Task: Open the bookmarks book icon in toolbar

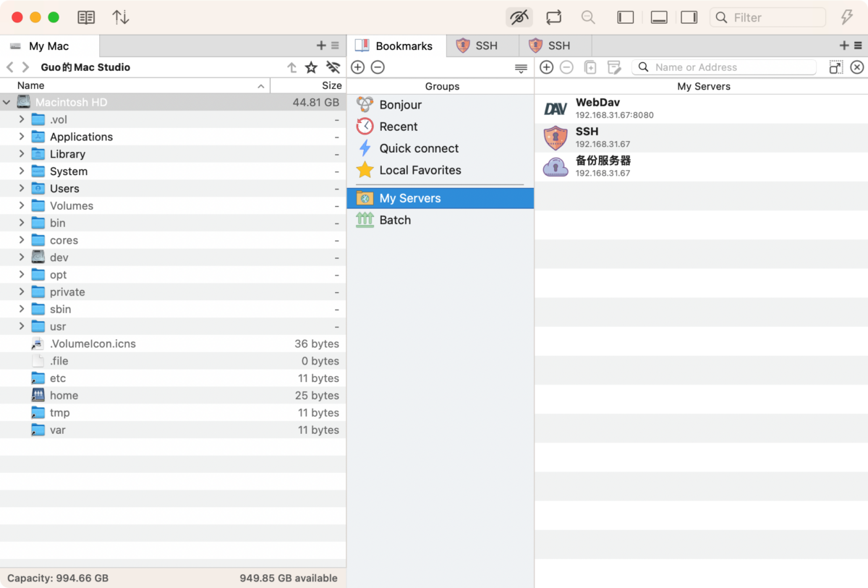Action: 86,17
